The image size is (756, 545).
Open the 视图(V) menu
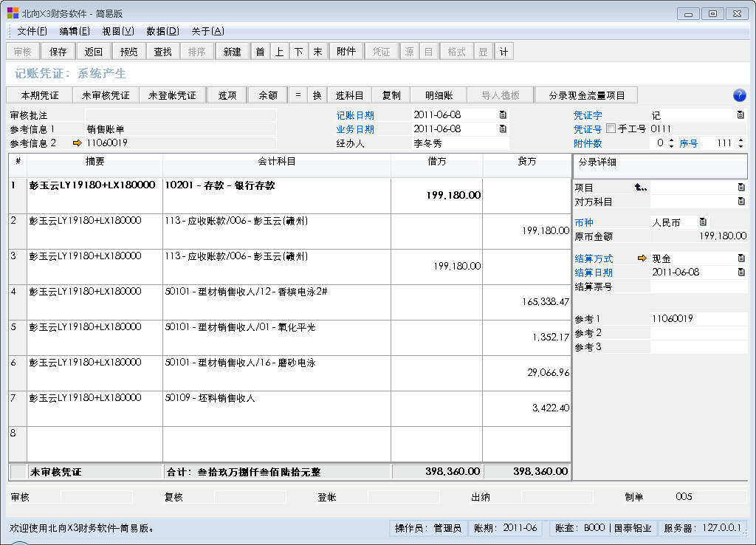click(x=118, y=31)
